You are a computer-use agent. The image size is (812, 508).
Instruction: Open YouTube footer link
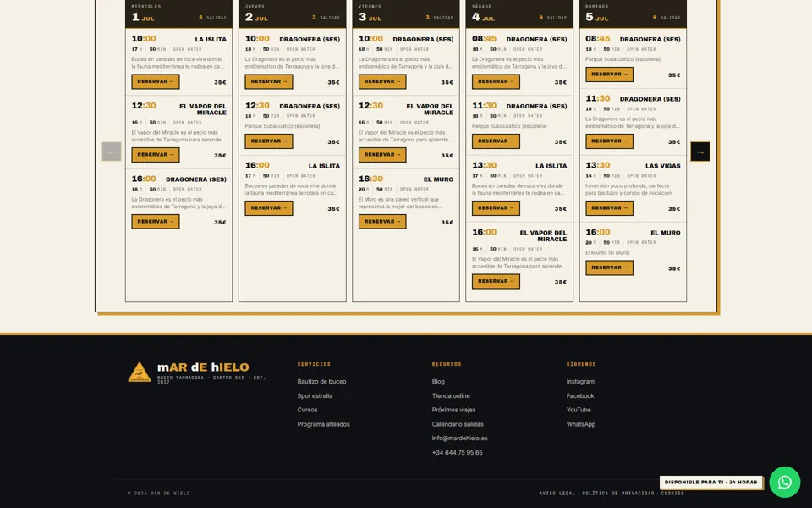579,410
